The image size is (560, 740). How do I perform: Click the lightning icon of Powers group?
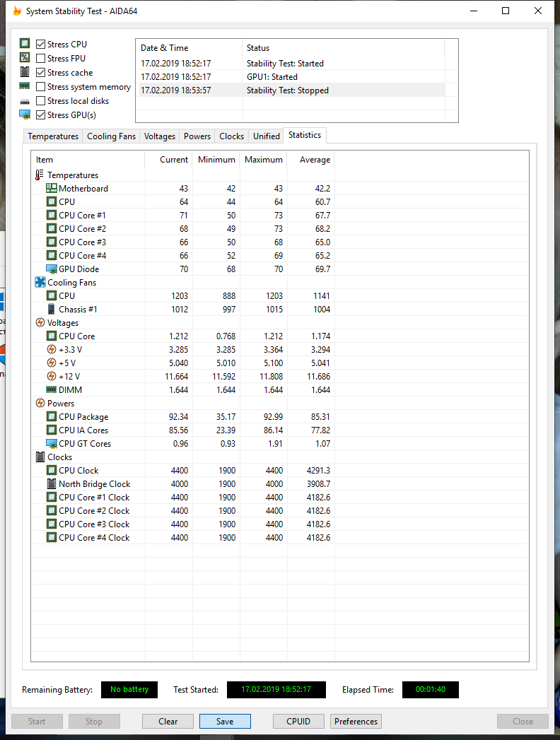tap(40, 404)
